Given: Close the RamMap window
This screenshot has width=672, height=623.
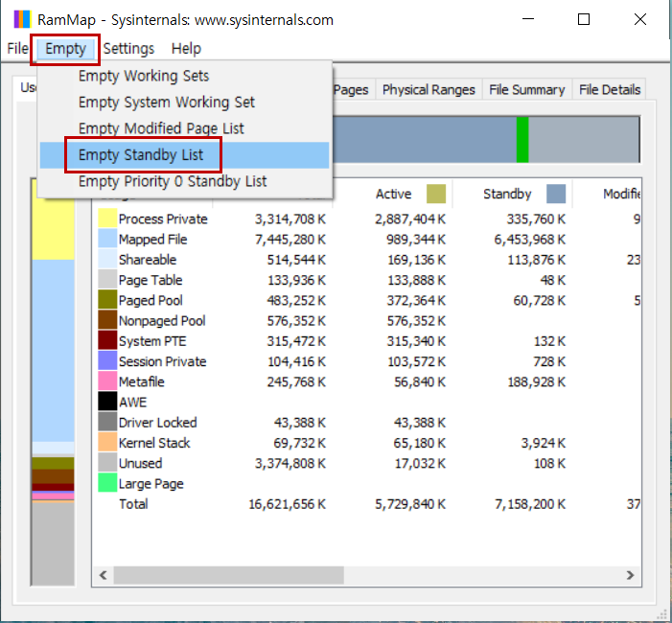Looking at the screenshot, I should (640, 19).
